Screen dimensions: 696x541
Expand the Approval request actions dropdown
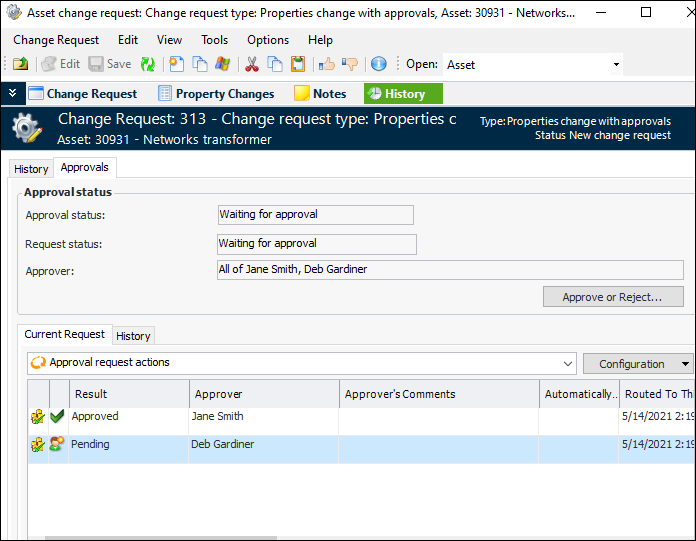pos(568,363)
